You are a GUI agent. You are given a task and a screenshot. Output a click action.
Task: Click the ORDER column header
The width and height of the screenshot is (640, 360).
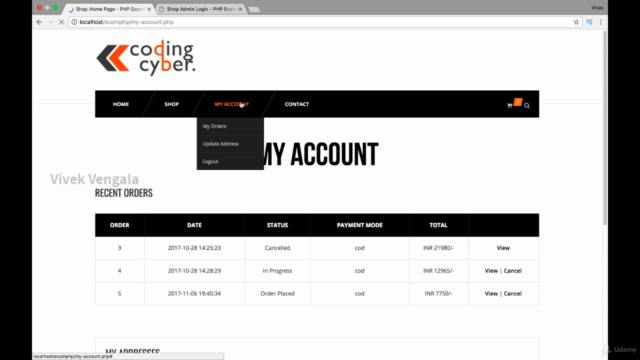coord(120,225)
